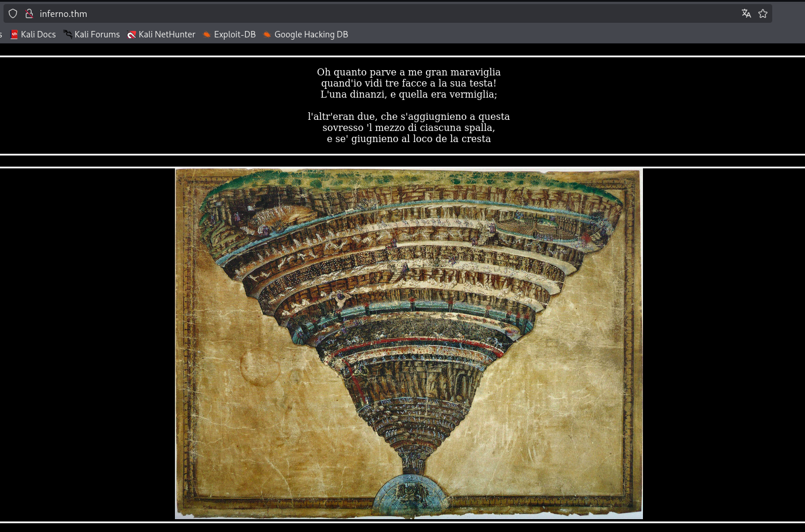Open the Google Hacking DB bookmark label
This screenshot has width=805, height=532.
click(311, 34)
